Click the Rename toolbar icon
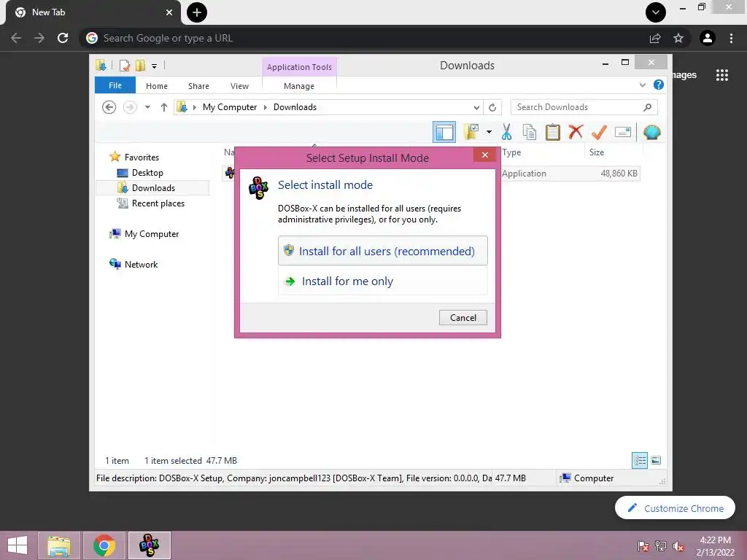The image size is (747, 560). (623, 132)
